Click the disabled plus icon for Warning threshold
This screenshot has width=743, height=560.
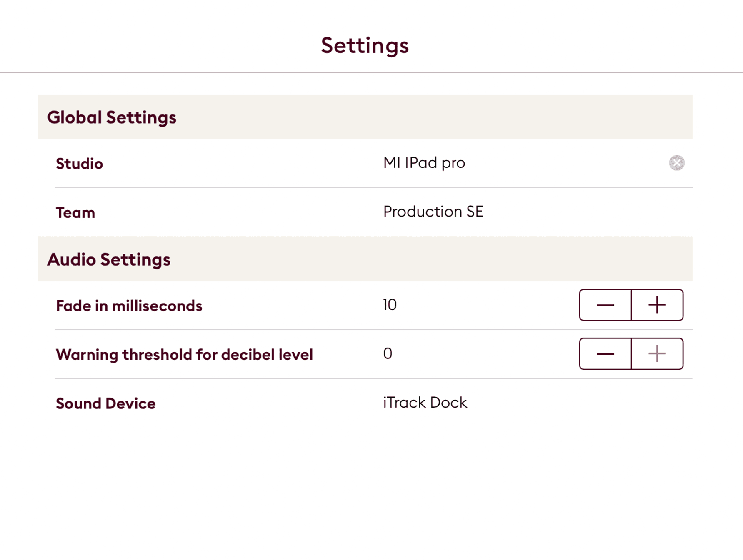(657, 353)
